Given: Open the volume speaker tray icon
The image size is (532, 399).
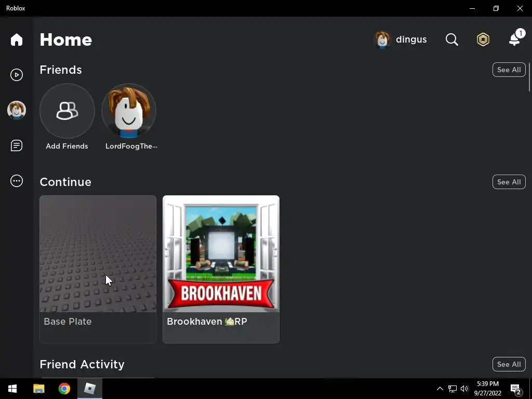Looking at the screenshot, I should (x=464, y=389).
